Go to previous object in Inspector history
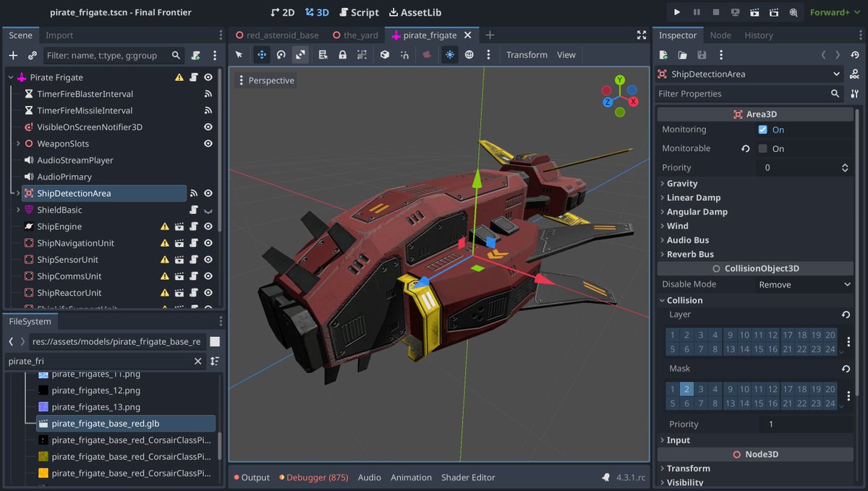The width and height of the screenshot is (868, 491). pyautogui.click(x=823, y=55)
